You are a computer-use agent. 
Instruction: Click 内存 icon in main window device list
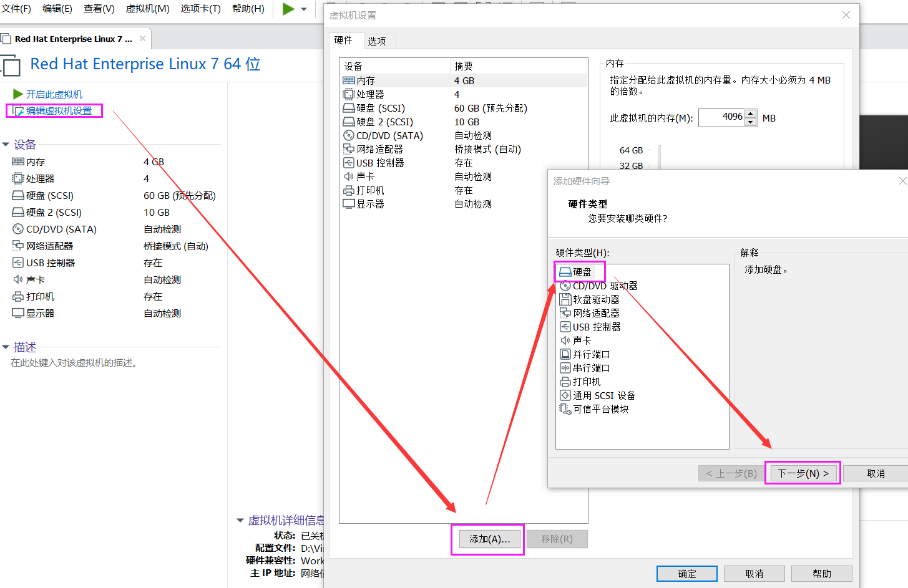pyautogui.click(x=18, y=161)
